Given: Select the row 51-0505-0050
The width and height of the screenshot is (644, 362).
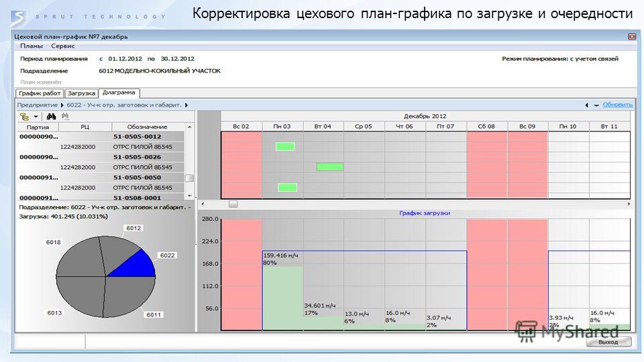Looking at the screenshot, I should 100,178.
